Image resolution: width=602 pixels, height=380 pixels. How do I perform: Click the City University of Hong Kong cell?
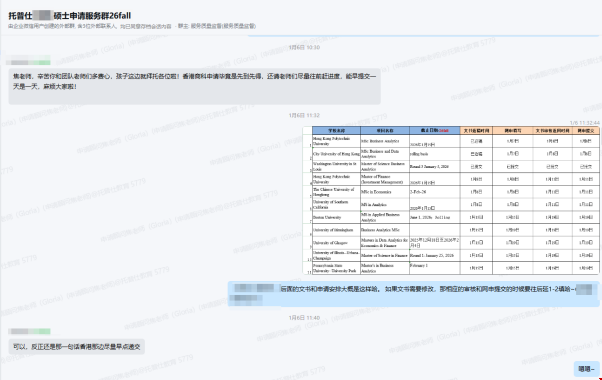point(336,154)
